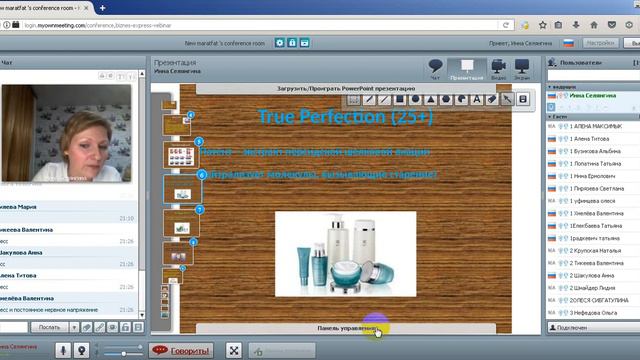Click third header icon beside lock

pos(304,43)
